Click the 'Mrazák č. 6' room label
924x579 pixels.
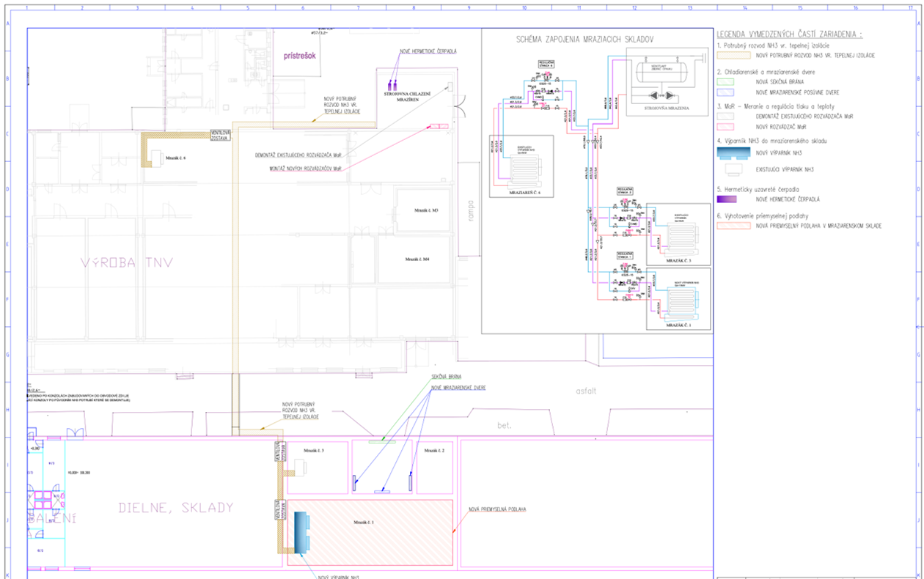pyautogui.click(x=176, y=158)
